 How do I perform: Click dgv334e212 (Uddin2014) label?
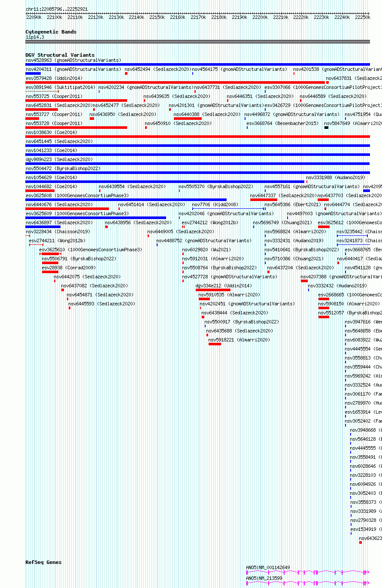pyautogui.click(x=224, y=286)
